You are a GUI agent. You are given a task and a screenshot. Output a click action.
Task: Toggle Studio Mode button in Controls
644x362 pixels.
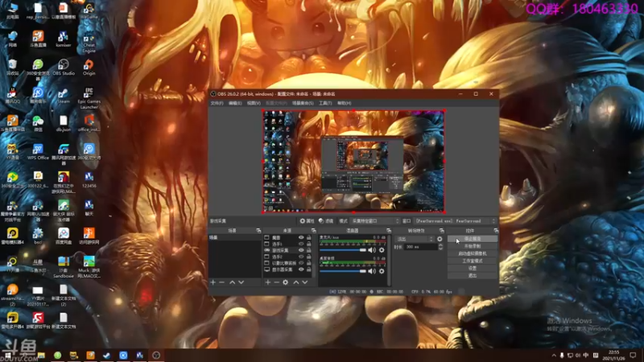pyautogui.click(x=473, y=261)
